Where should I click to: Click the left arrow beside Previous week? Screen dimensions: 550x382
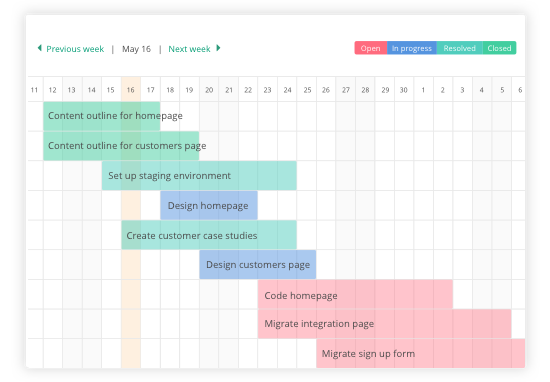(40, 48)
